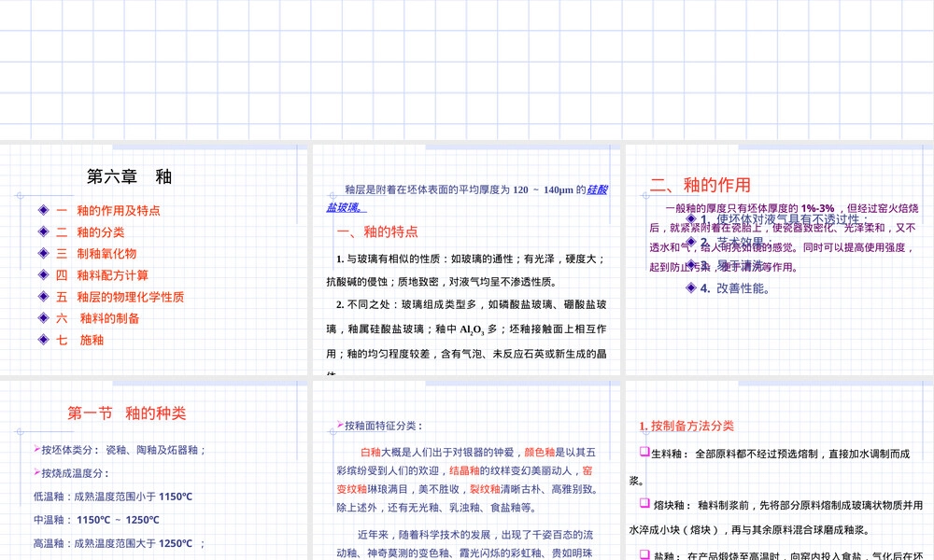Open the slide thumbnail starting with 按釉面特征分类
The image size is (934, 560).
click(x=466, y=470)
